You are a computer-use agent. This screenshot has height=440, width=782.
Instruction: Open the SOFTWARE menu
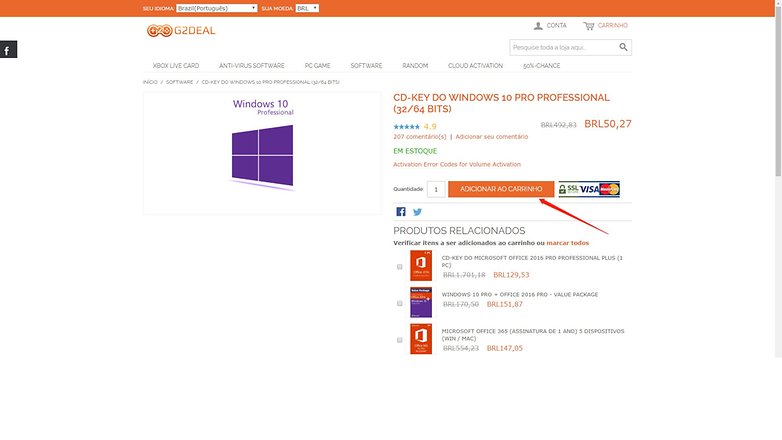(367, 66)
